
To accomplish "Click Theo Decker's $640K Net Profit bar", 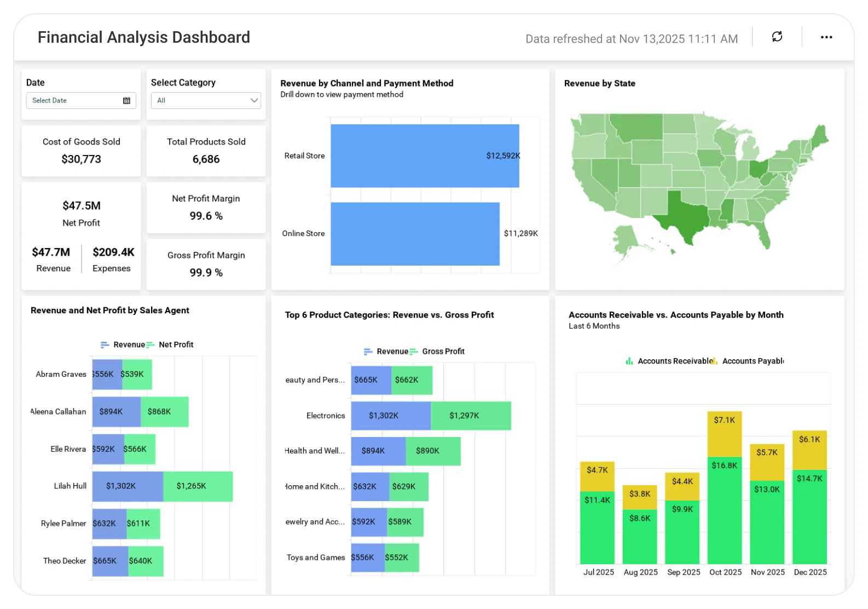I will pos(146,561).
